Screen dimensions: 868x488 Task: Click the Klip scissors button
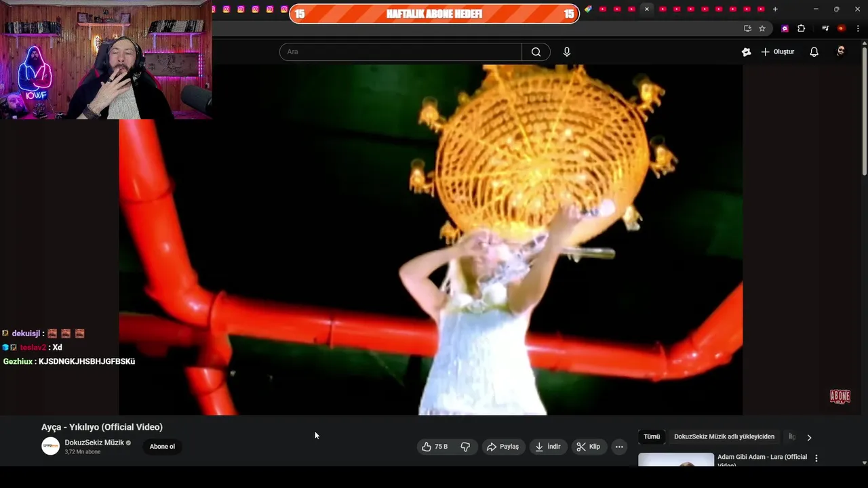588,447
